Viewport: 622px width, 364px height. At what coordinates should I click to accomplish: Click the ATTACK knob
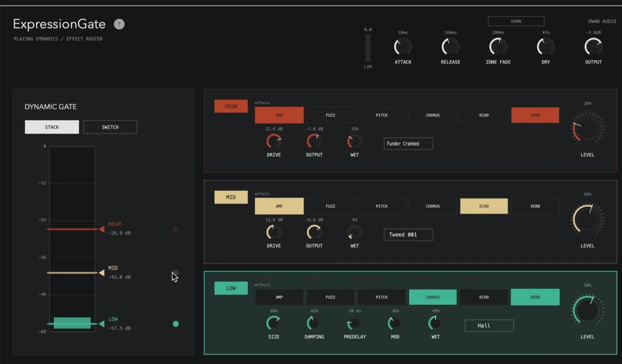(403, 47)
